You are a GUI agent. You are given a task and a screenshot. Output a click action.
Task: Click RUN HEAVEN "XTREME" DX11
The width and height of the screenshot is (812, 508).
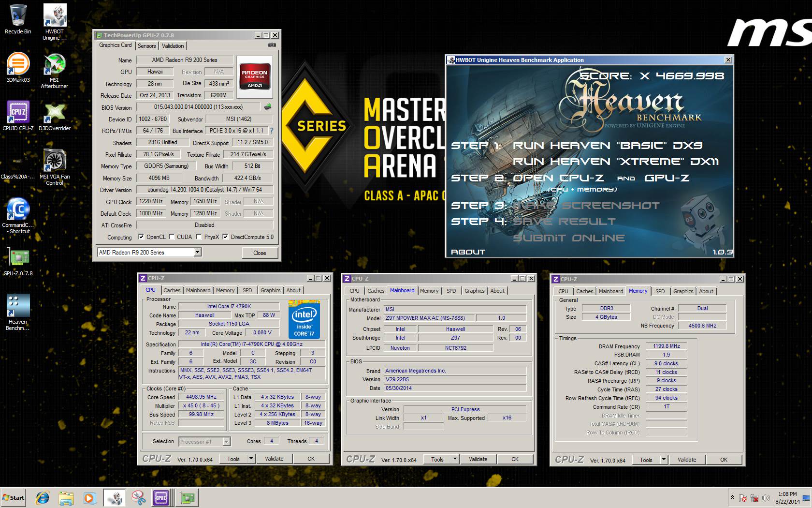pos(616,162)
